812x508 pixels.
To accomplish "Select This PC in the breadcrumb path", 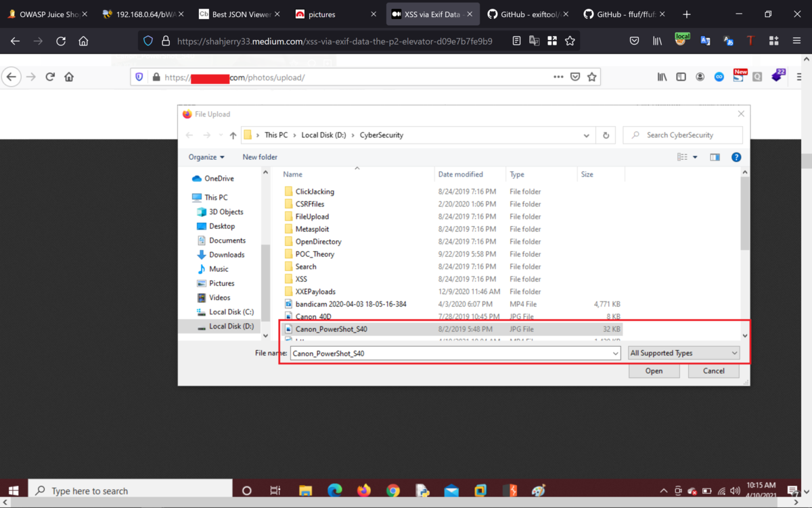I will 276,135.
